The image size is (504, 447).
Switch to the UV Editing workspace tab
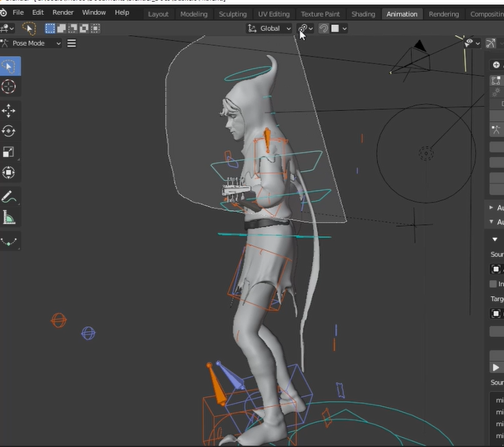click(274, 13)
